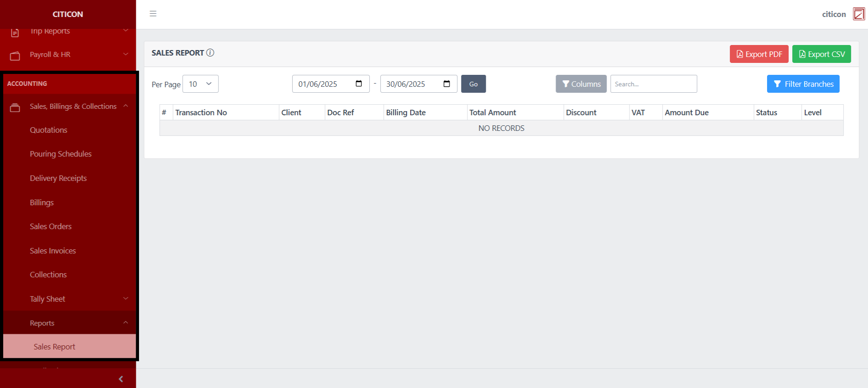Toggle the hamburger sidebar menu icon

coord(153,14)
